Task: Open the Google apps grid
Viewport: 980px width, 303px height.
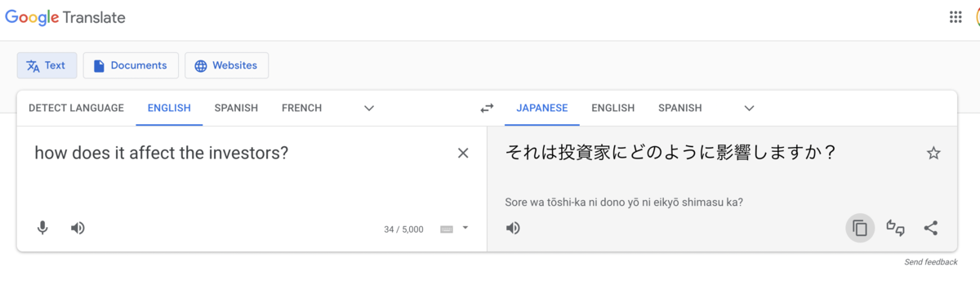Action: pos(955,17)
